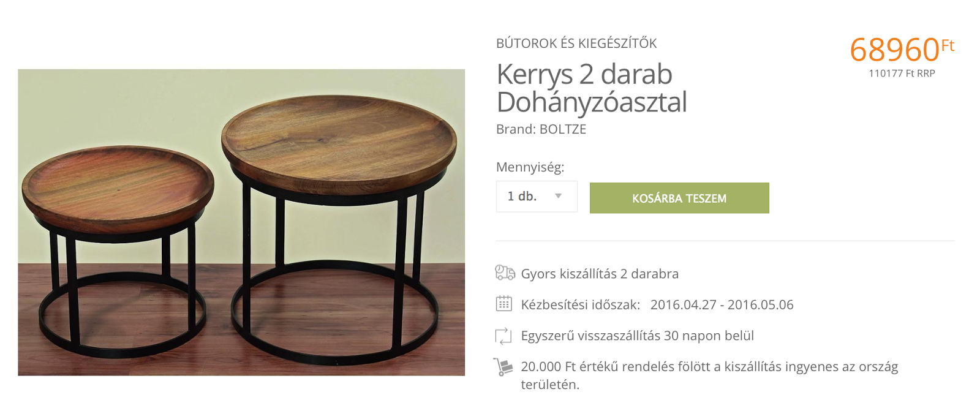
Task: Click the fast delivery truck icon
Action: click(x=505, y=273)
